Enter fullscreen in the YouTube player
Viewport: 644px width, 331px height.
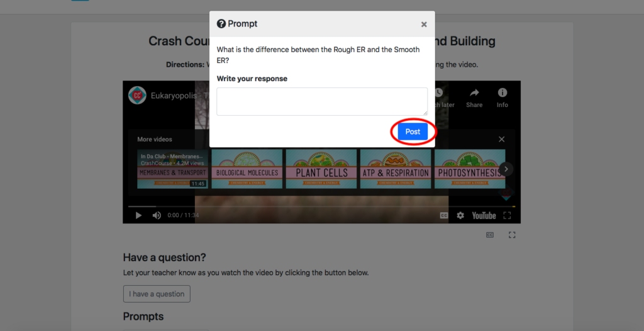click(508, 215)
